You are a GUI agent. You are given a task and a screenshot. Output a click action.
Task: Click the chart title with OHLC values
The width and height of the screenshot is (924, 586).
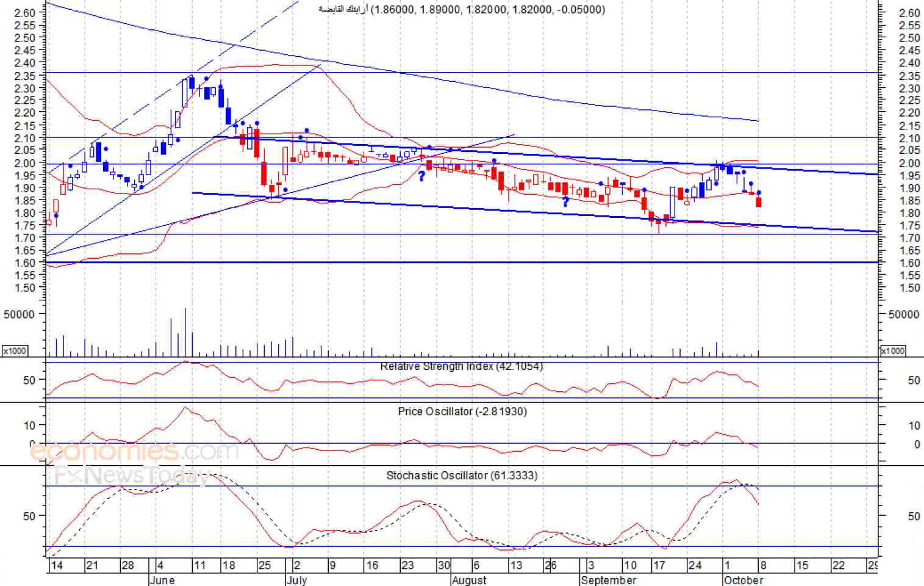(462, 9)
